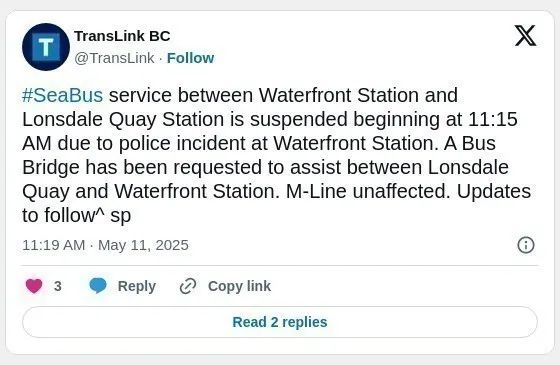The image size is (560, 365).
Task: Like the tweet with the heart icon
Action: point(34,286)
